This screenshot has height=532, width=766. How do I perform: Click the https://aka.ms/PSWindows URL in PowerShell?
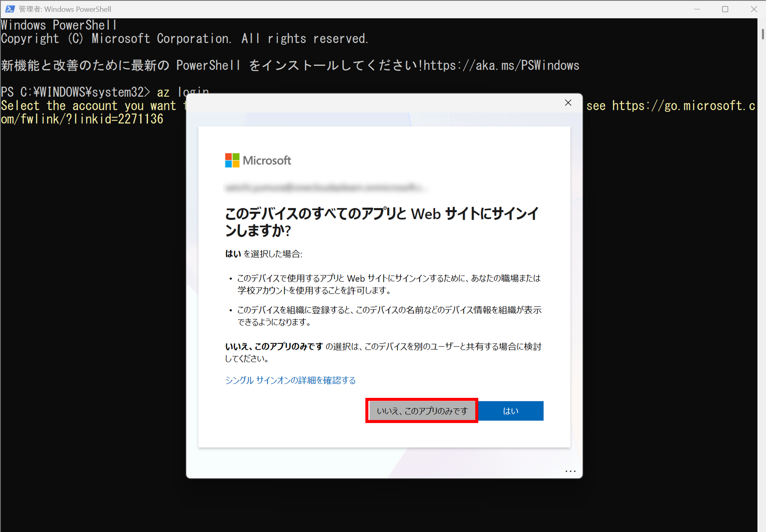click(x=501, y=65)
